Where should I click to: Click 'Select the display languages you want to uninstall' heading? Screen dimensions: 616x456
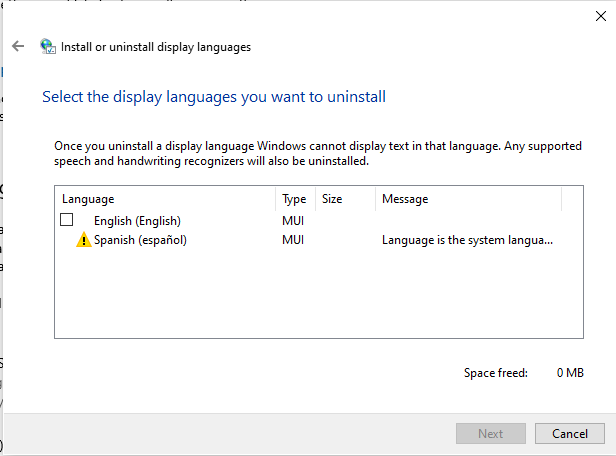tap(214, 97)
